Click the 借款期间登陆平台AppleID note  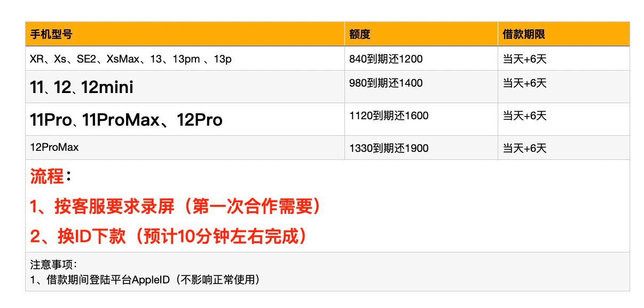tap(145, 279)
